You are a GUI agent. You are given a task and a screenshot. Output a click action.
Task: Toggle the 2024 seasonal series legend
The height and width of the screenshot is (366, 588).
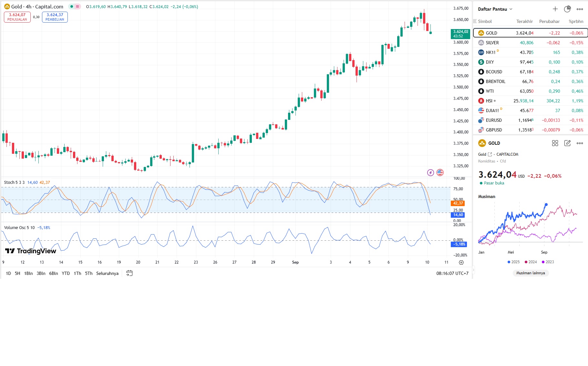pos(531,262)
